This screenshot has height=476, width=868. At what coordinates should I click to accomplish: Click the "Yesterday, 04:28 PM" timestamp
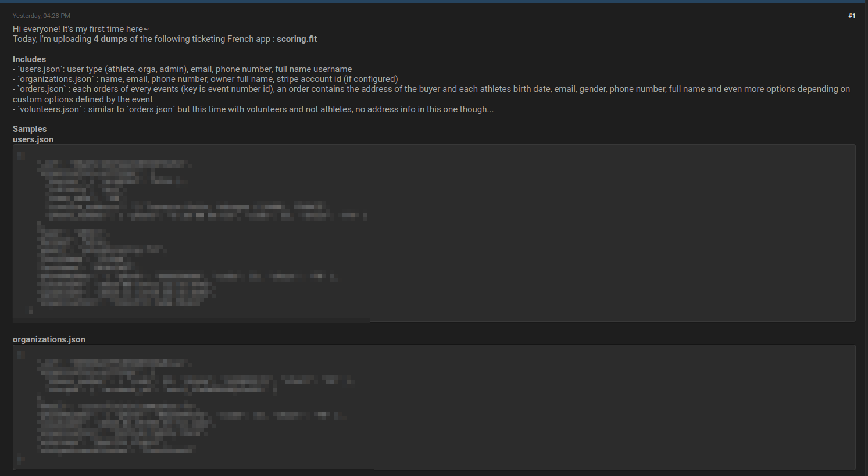41,16
